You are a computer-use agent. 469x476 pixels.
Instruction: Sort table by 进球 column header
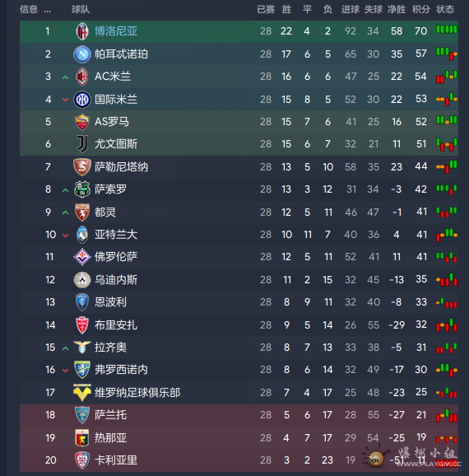tap(351, 9)
